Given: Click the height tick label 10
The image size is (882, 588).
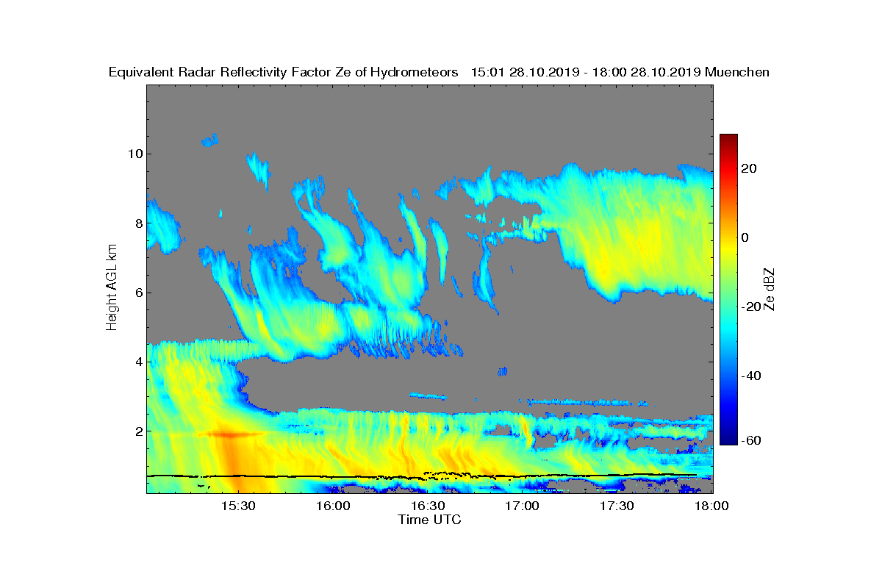Looking at the screenshot, I should point(135,154).
